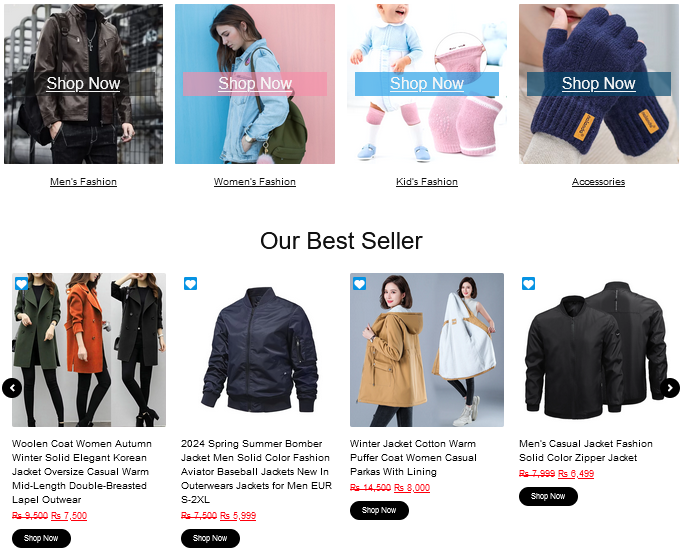Screen dimensions: 685x557
Task: Click Shop Now below Bomber Jacket price
Action: [x=210, y=539]
